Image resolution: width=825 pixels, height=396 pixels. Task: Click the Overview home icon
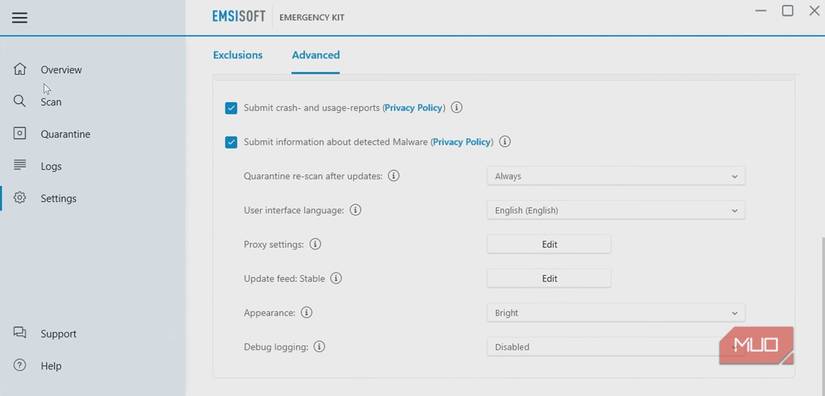(x=19, y=69)
